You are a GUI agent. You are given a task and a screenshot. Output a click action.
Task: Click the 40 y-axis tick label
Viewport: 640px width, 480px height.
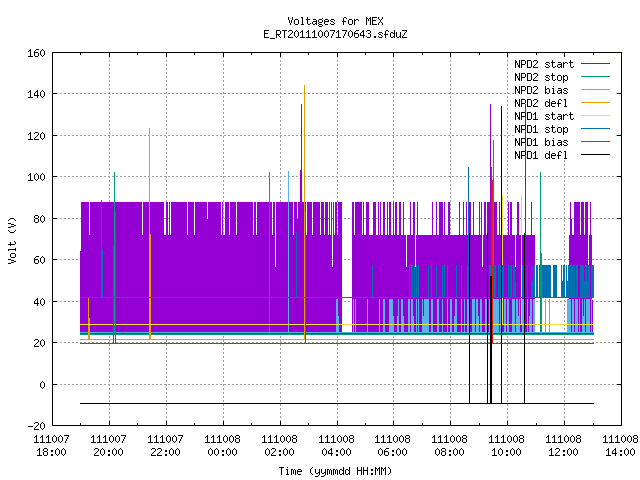[39, 302]
